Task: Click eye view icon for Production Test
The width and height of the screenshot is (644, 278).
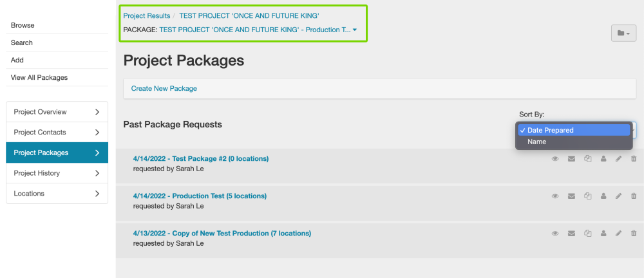Action: (x=555, y=196)
